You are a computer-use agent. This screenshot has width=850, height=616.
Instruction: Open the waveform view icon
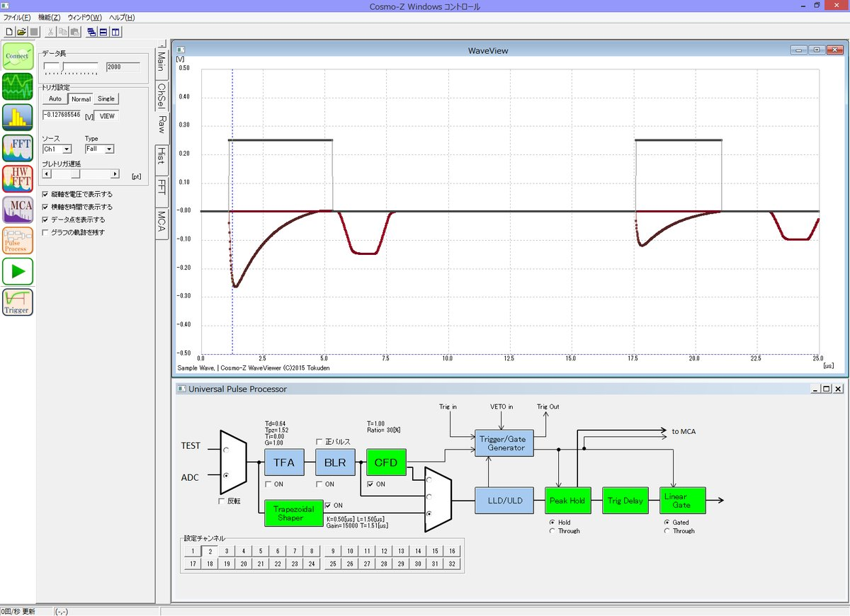coord(18,86)
